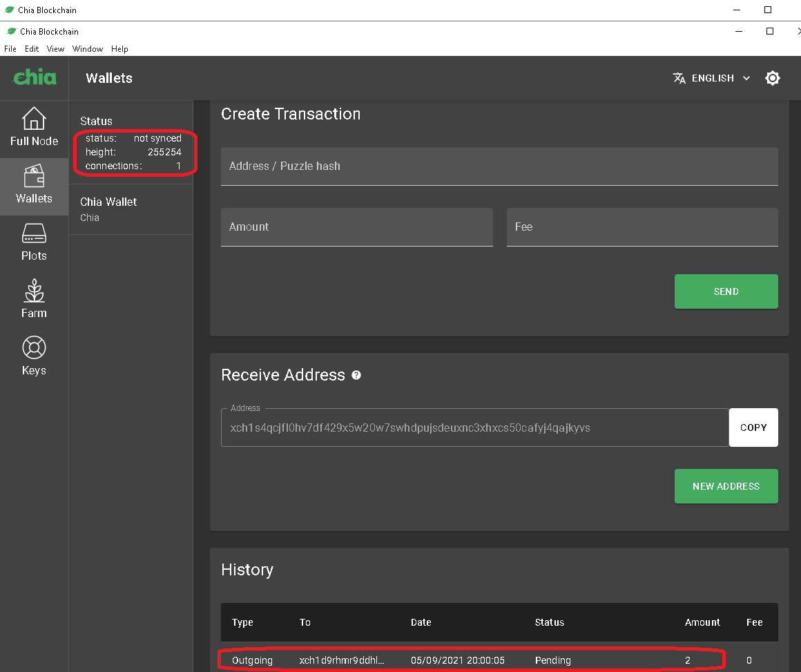Expand the ENGLISH language dropdown

712,78
